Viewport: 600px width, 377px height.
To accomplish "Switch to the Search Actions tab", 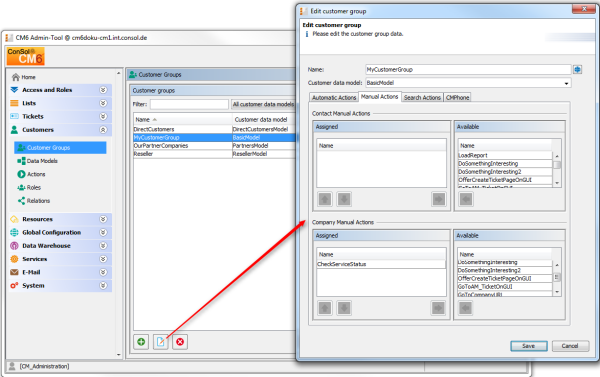I will [x=422, y=98].
